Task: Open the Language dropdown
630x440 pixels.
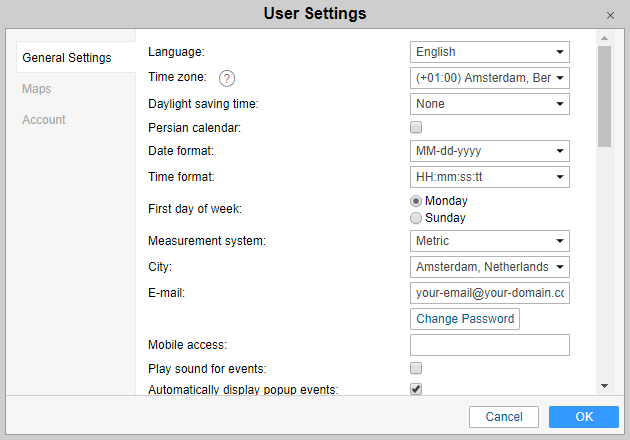Action: coord(489,52)
